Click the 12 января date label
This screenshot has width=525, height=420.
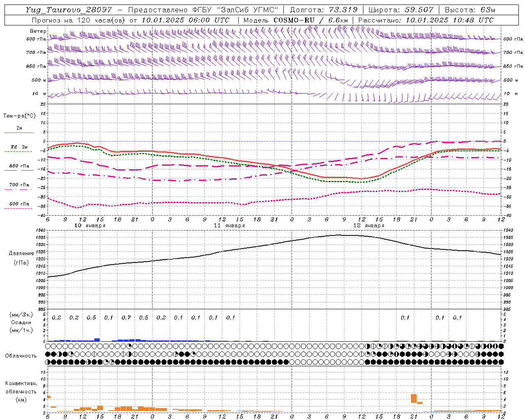(369, 226)
